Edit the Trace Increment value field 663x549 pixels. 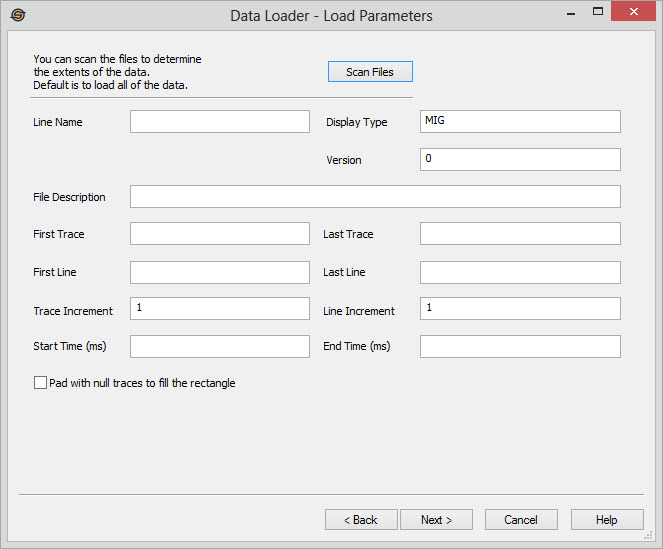tap(220, 309)
